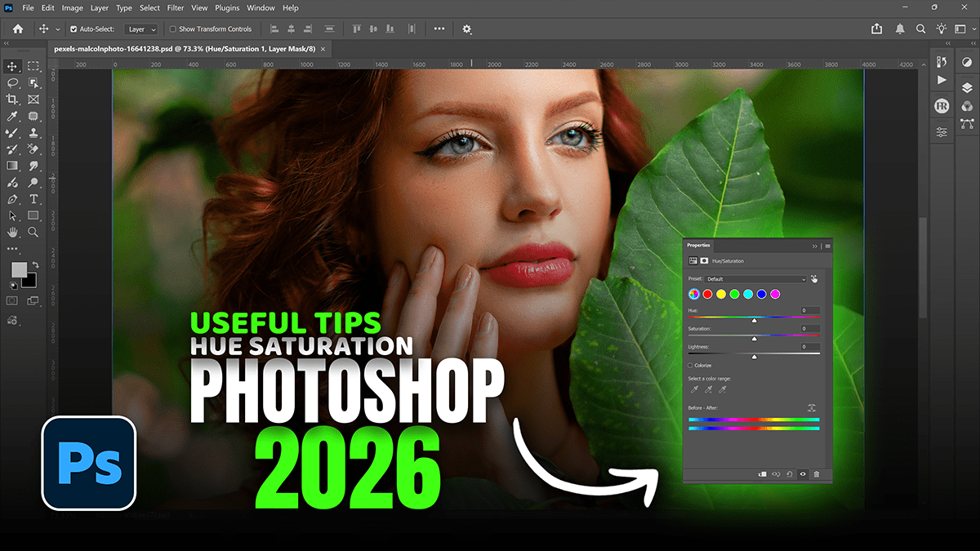Click Align left edges icon
This screenshot has width=980, height=551.
(x=275, y=29)
